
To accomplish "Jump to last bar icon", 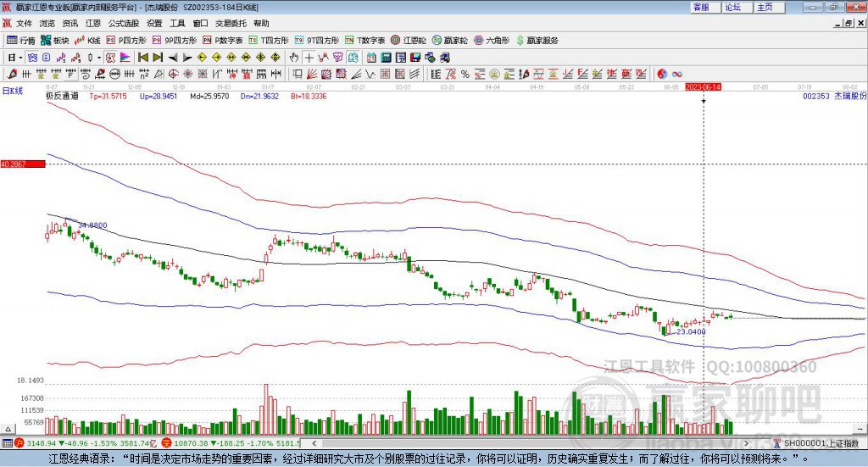I will pos(158,58).
